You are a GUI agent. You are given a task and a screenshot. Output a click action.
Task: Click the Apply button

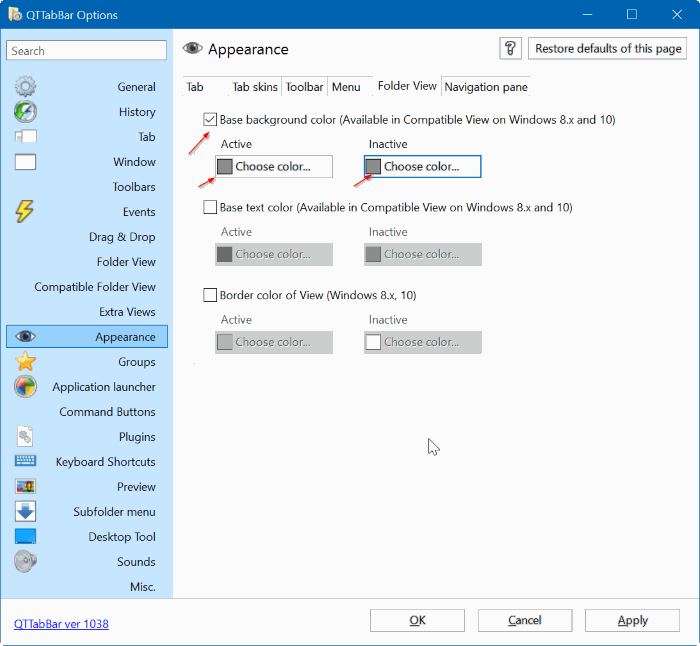[633, 620]
